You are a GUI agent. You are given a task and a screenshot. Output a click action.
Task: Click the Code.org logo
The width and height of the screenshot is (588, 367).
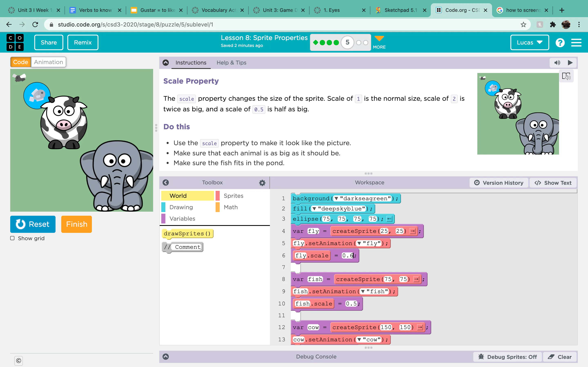click(x=15, y=42)
